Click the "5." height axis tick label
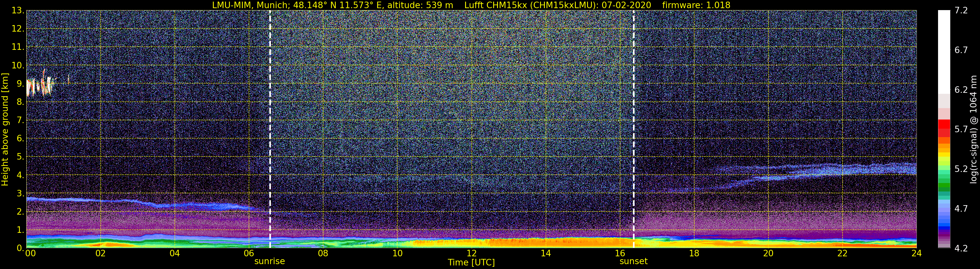 pyautogui.click(x=20, y=157)
